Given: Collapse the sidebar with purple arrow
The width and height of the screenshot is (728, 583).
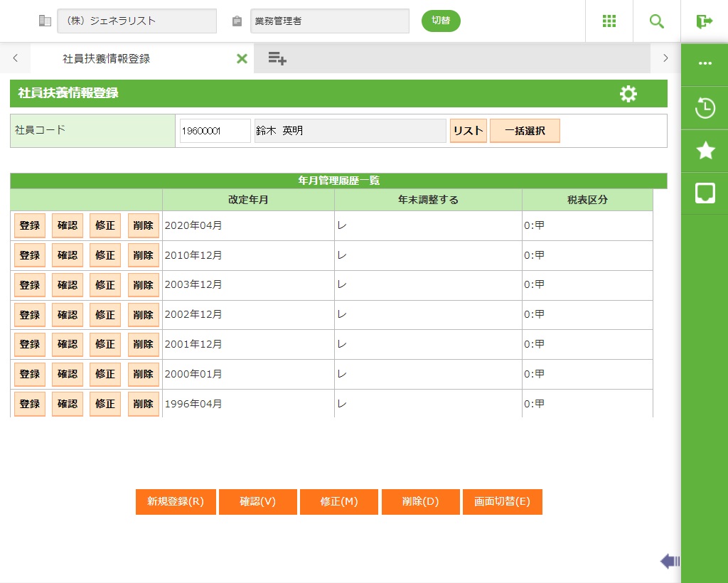Looking at the screenshot, I should point(670,562).
